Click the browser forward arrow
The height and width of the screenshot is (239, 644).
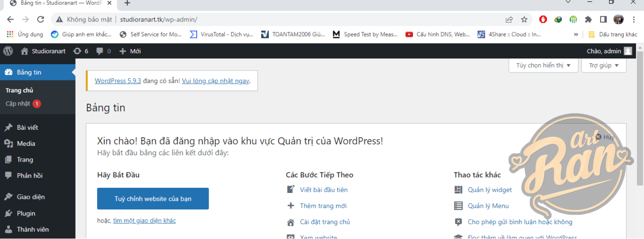click(x=25, y=19)
